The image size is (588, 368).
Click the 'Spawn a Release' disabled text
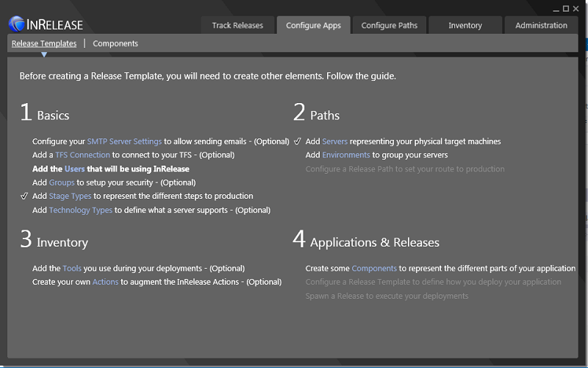387,296
